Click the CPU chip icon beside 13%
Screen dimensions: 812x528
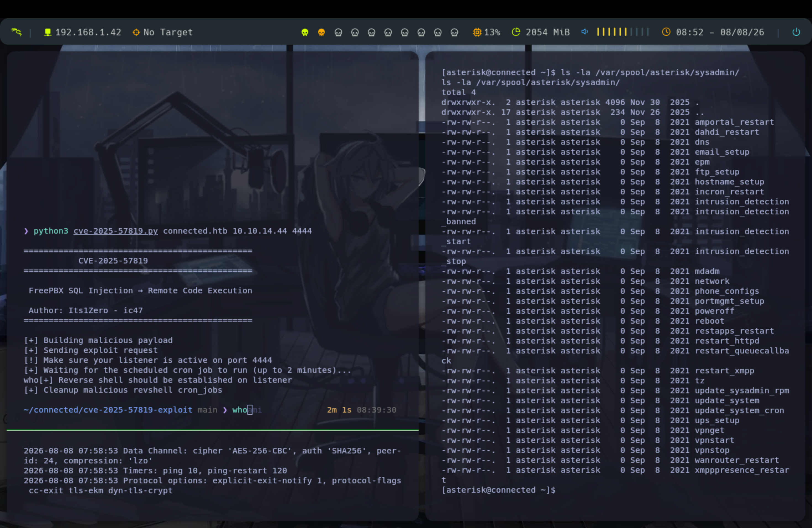[x=477, y=32]
